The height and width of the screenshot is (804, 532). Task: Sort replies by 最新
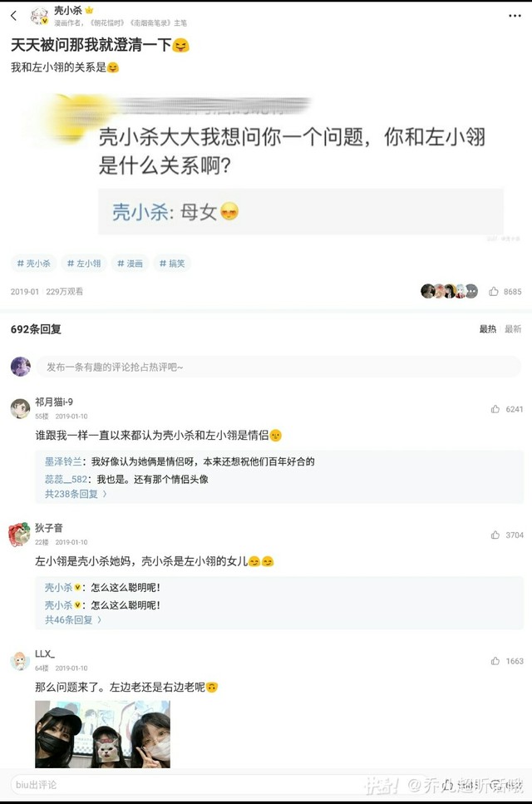click(513, 329)
